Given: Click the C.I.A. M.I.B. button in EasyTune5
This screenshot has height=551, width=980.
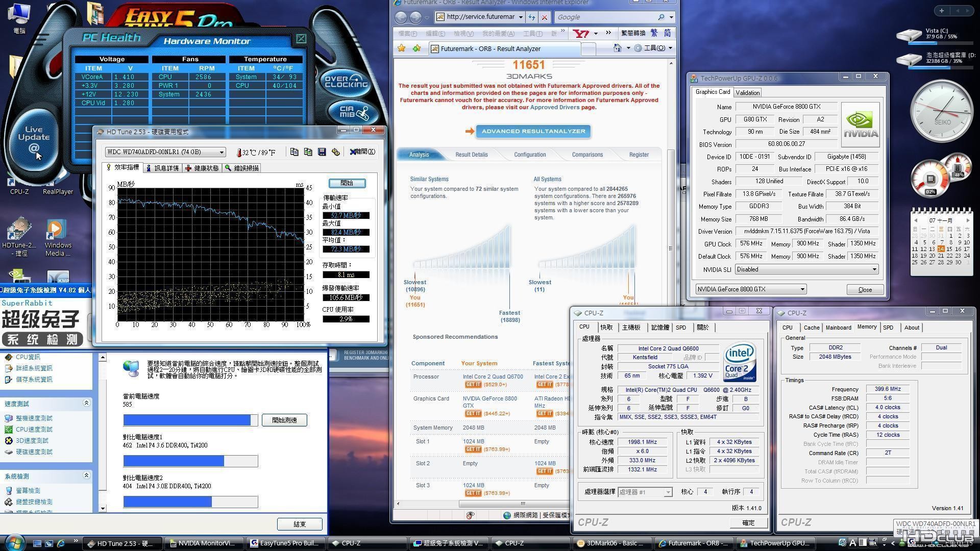Looking at the screenshot, I should (x=354, y=111).
